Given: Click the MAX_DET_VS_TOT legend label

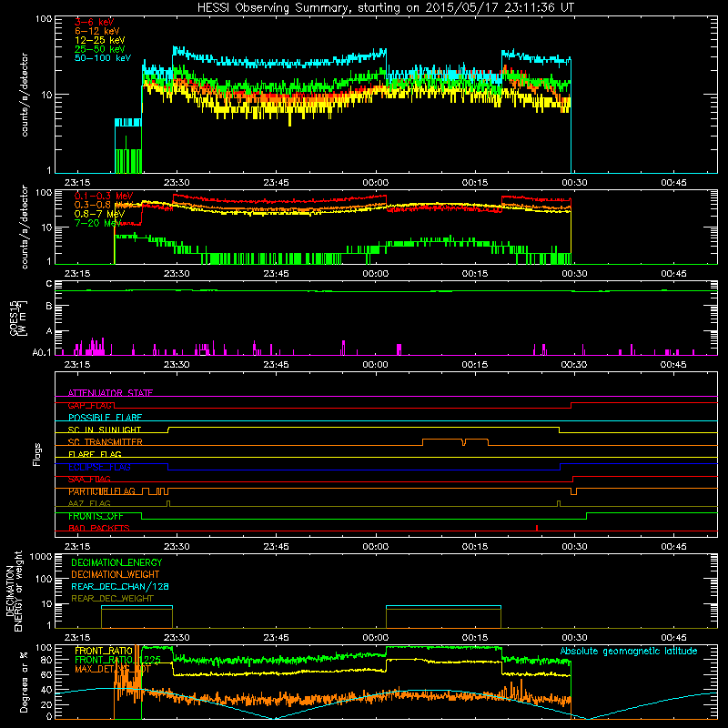Looking at the screenshot, I should pyautogui.click(x=112, y=670).
